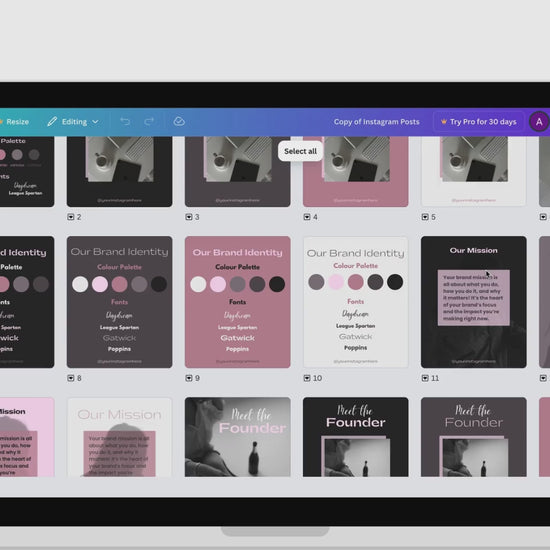Click the page icon beside number 9
550x550 pixels.
(x=189, y=378)
